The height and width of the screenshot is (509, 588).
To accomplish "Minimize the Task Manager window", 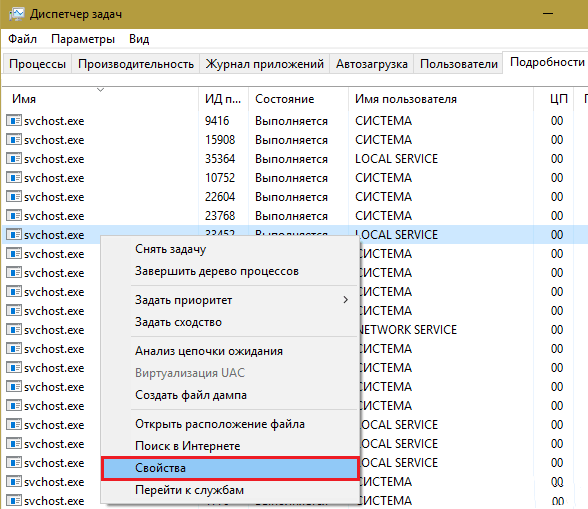I will 548,14.
